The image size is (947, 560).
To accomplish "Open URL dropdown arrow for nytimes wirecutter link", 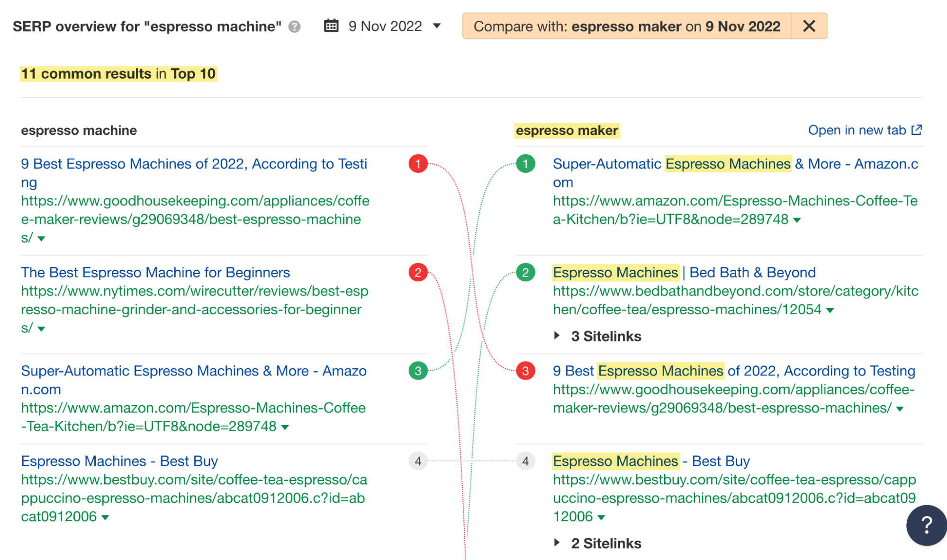I will coord(42,329).
